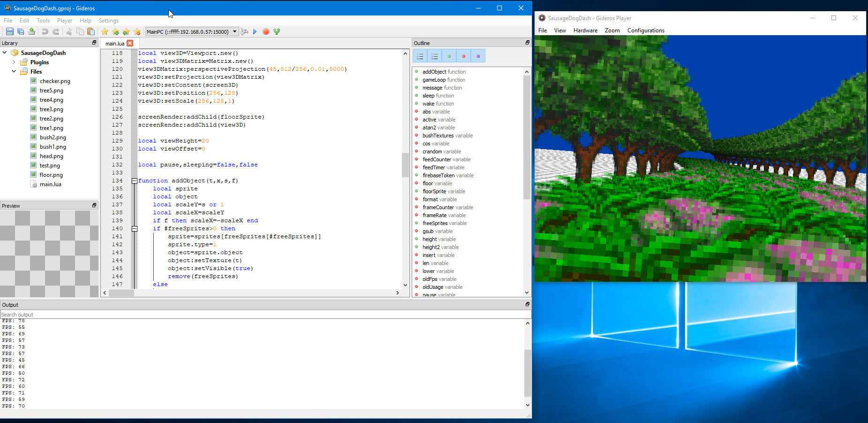Float the Output panel
Screen dimensions: 868x423
coord(527,304)
